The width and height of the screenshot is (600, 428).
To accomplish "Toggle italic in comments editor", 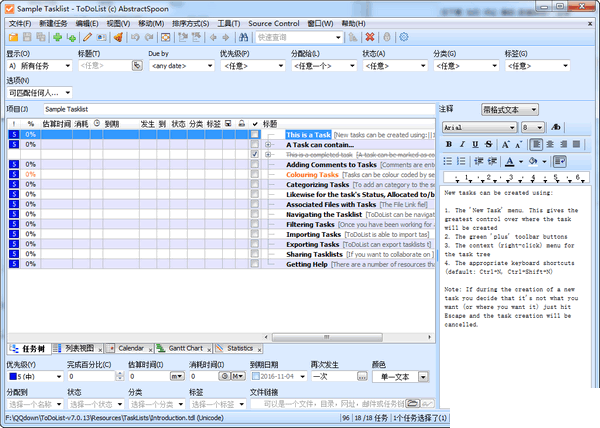I will [x=462, y=144].
